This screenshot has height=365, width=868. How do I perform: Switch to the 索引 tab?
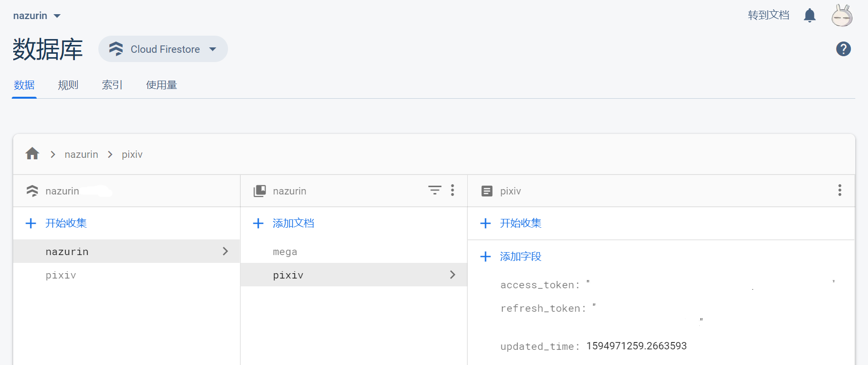click(112, 85)
